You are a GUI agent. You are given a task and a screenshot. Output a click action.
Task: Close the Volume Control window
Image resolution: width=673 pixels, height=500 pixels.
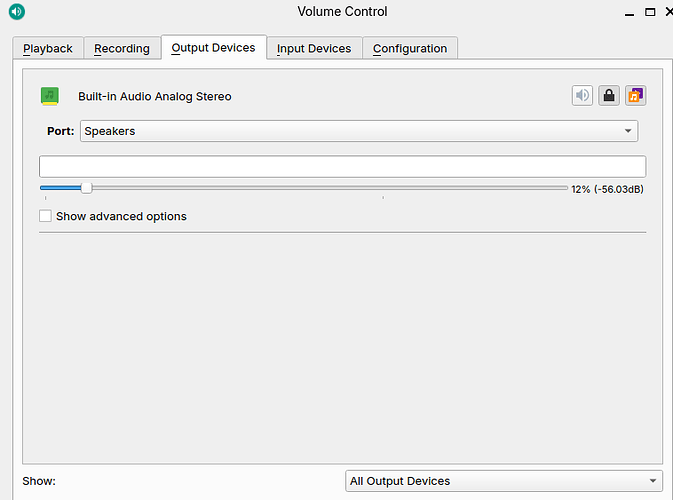(671, 12)
